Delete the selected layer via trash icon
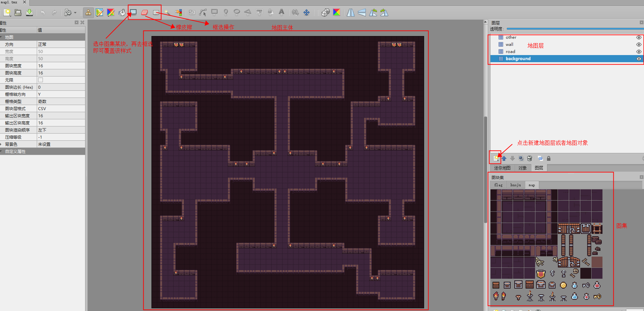This screenshot has height=311, width=644. (x=530, y=158)
